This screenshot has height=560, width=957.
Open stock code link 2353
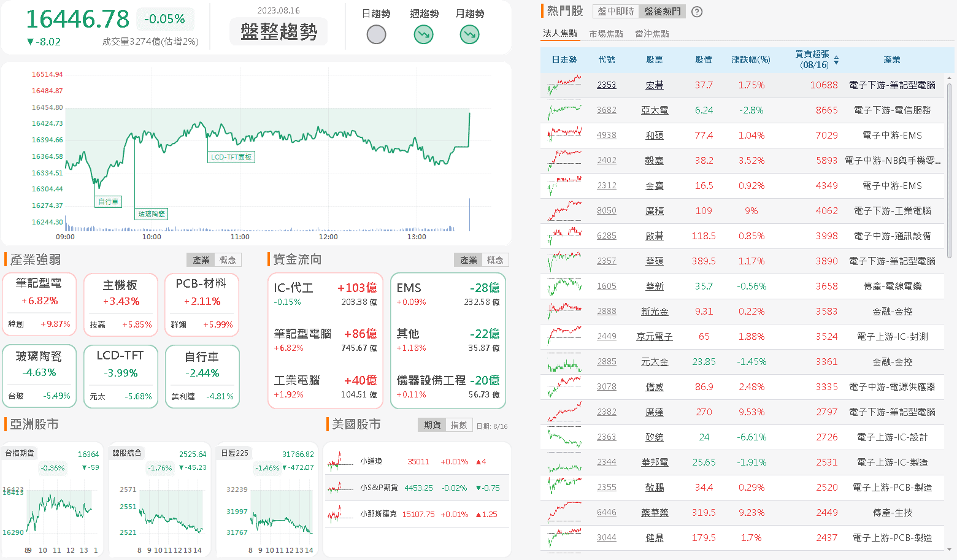click(x=606, y=85)
